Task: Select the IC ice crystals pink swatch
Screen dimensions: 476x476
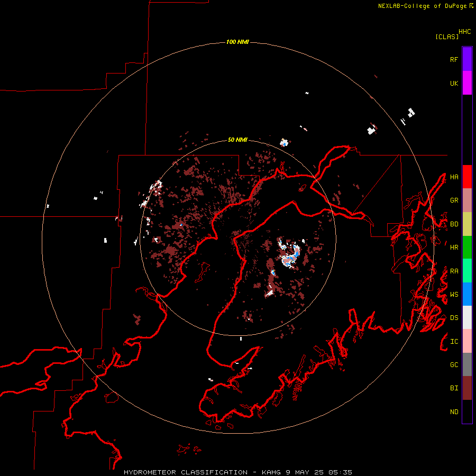Action: (467, 341)
